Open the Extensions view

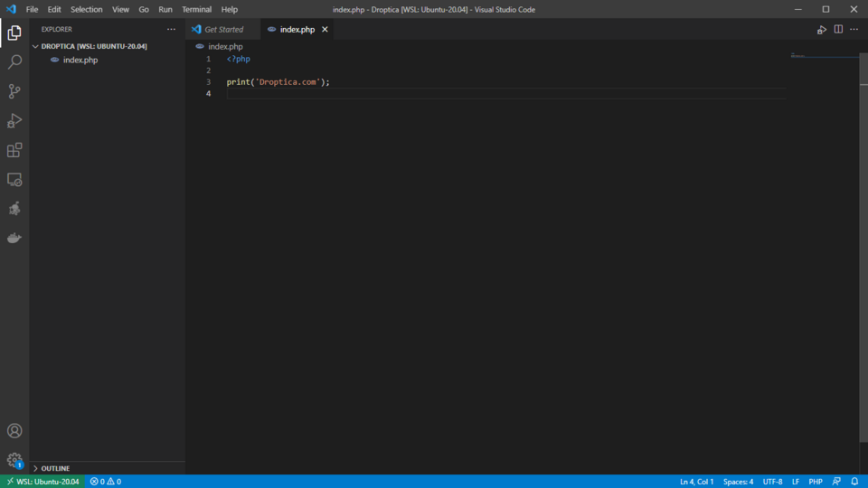(14, 150)
